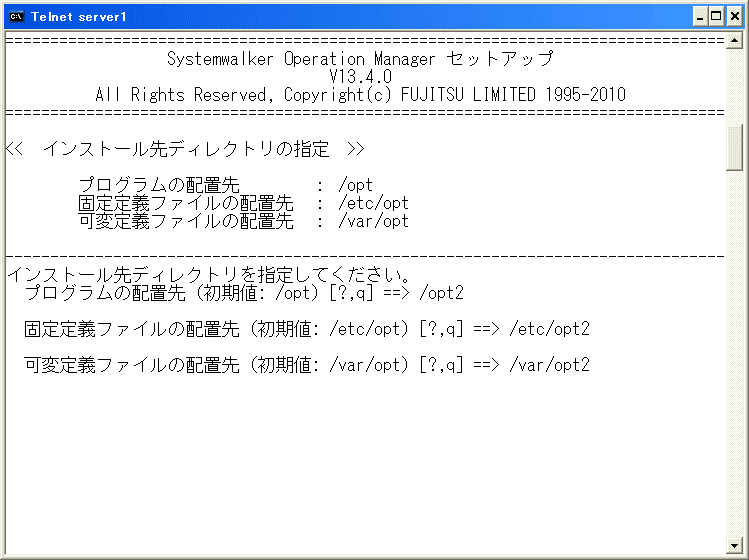
Task: Click the 固定定義ファイルの配置先 summary label
Action: (x=186, y=203)
